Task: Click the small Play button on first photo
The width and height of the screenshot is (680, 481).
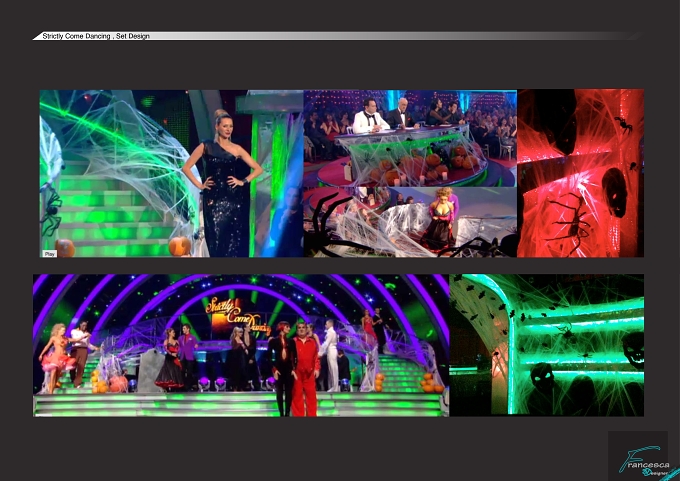Action: click(x=49, y=254)
